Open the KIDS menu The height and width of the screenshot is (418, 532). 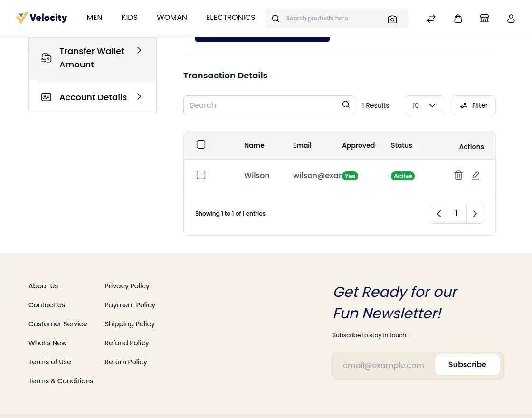(x=129, y=18)
